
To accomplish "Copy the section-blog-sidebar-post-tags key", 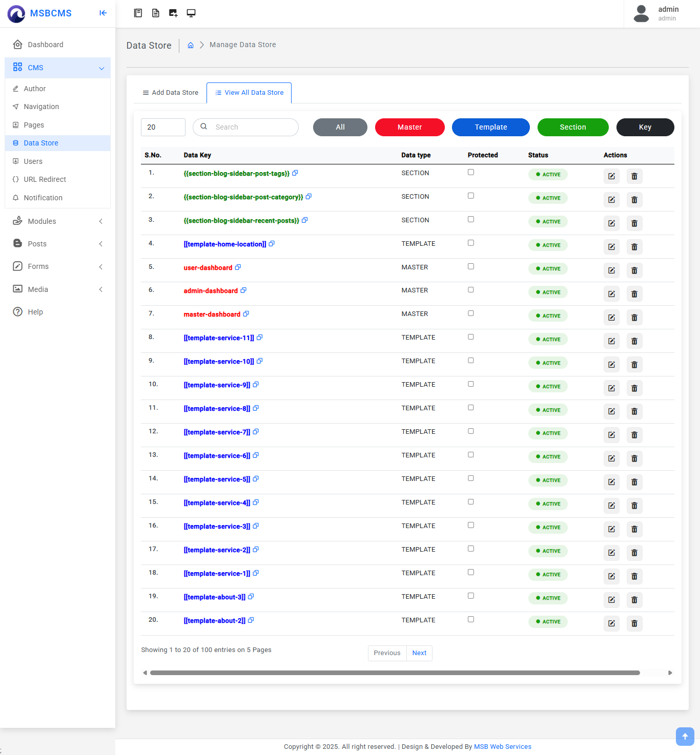I will click(x=295, y=173).
